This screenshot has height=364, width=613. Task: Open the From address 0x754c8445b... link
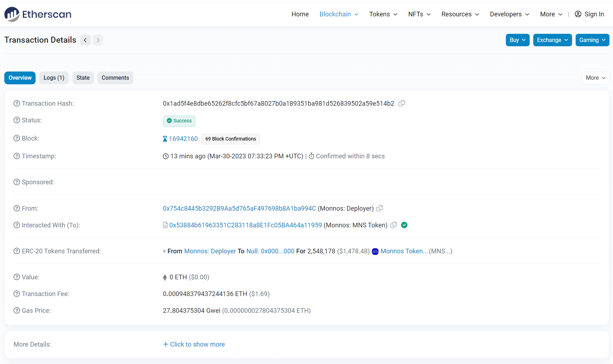click(239, 209)
